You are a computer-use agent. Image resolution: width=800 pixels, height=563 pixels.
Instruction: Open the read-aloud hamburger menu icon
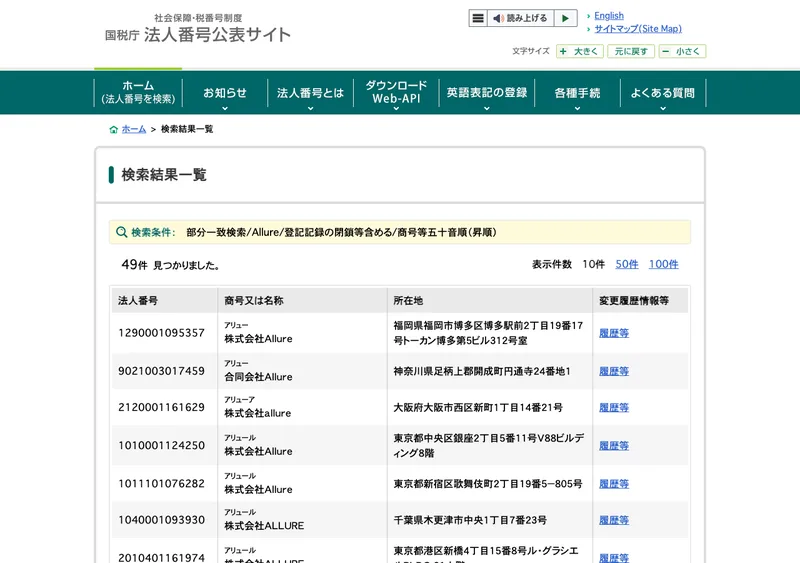pos(478,18)
